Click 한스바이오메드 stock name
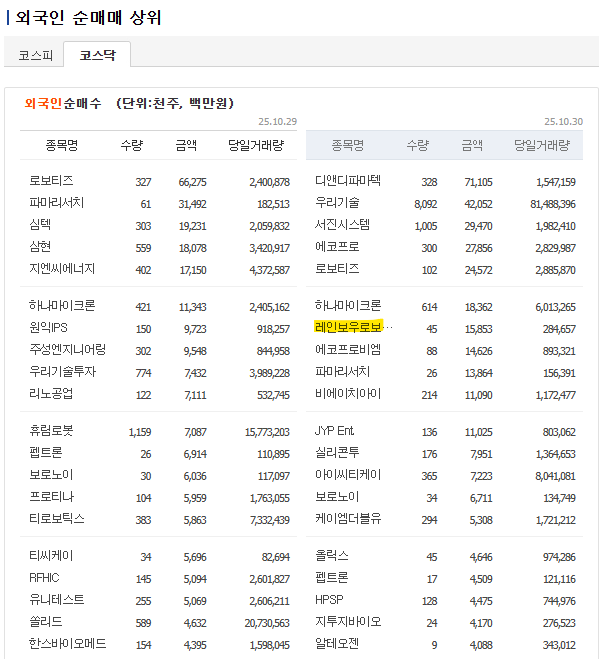 click(x=68, y=643)
